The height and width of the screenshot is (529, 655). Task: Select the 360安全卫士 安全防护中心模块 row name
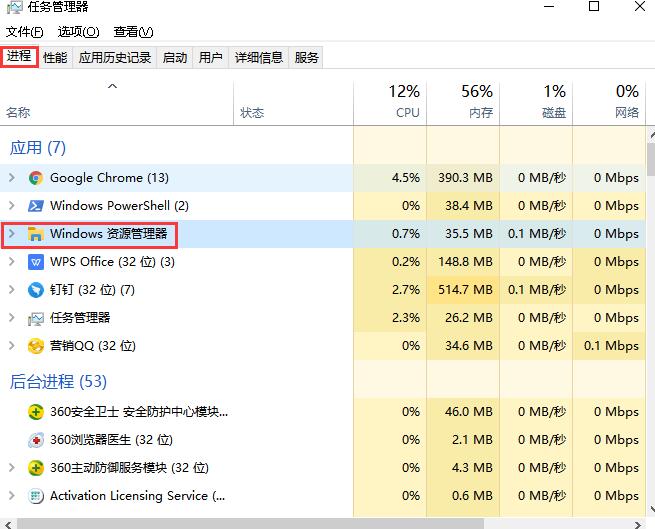[x=139, y=412]
